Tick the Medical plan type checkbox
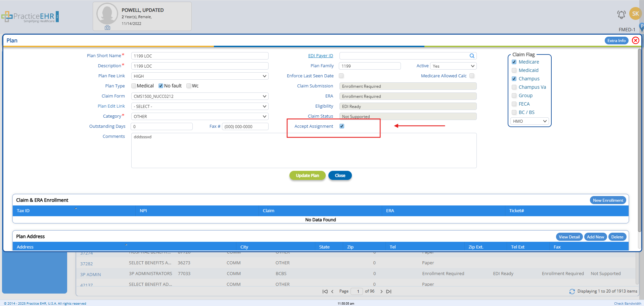 coord(134,86)
